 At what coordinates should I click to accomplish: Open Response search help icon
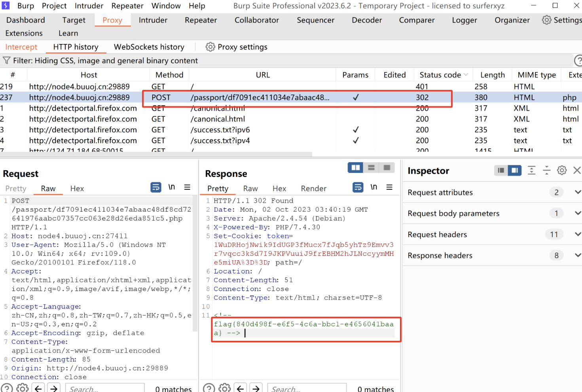point(209,388)
